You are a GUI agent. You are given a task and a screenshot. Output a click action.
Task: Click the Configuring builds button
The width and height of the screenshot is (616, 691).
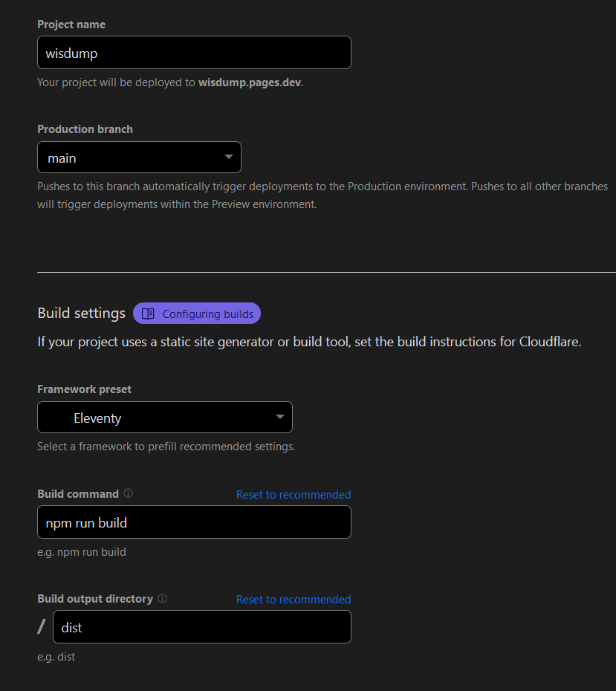point(196,313)
